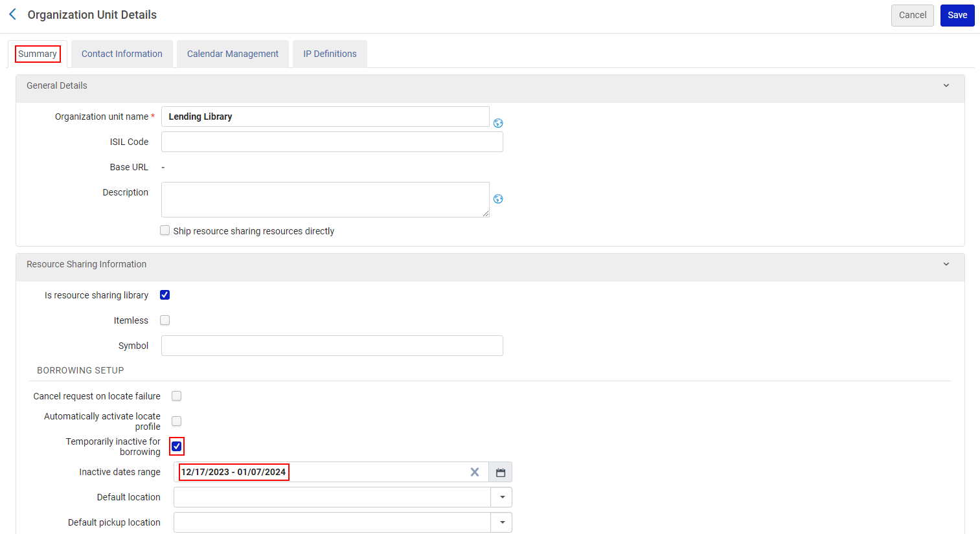Click the Save button
Screen dimensions: 980x534
[x=957, y=15]
